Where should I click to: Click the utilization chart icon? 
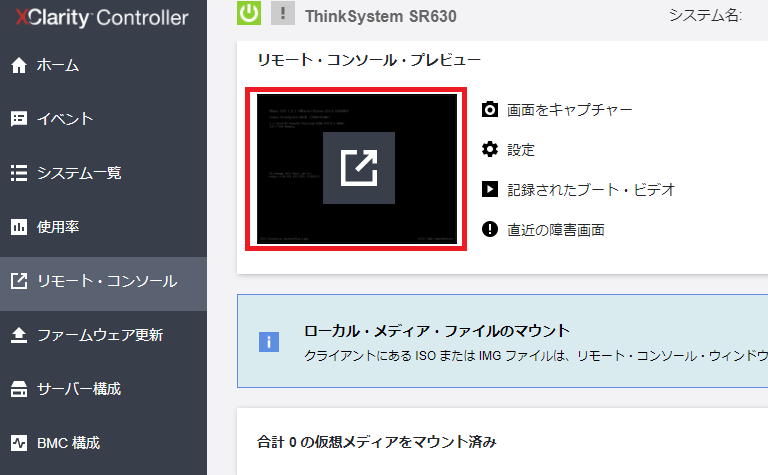pos(19,227)
